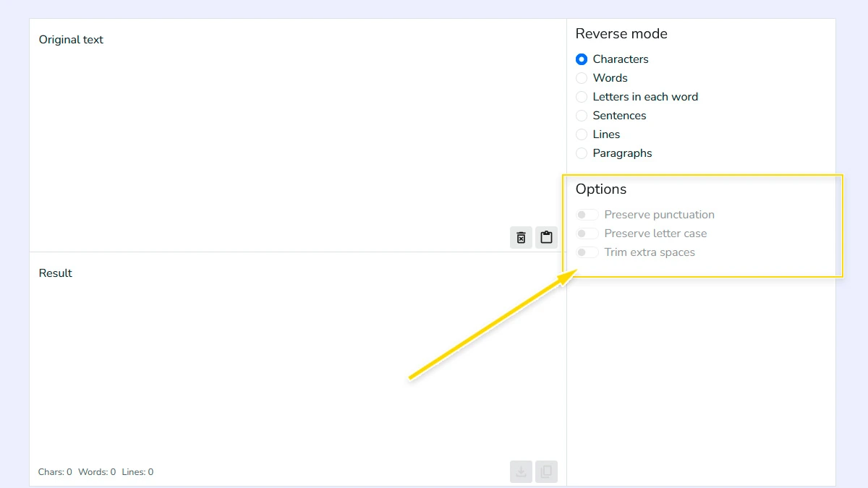This screenshot has height=488, width=868.
Task: Click the Lines: 0 counter
Action: pyautogui.click(x=137, y=471)
